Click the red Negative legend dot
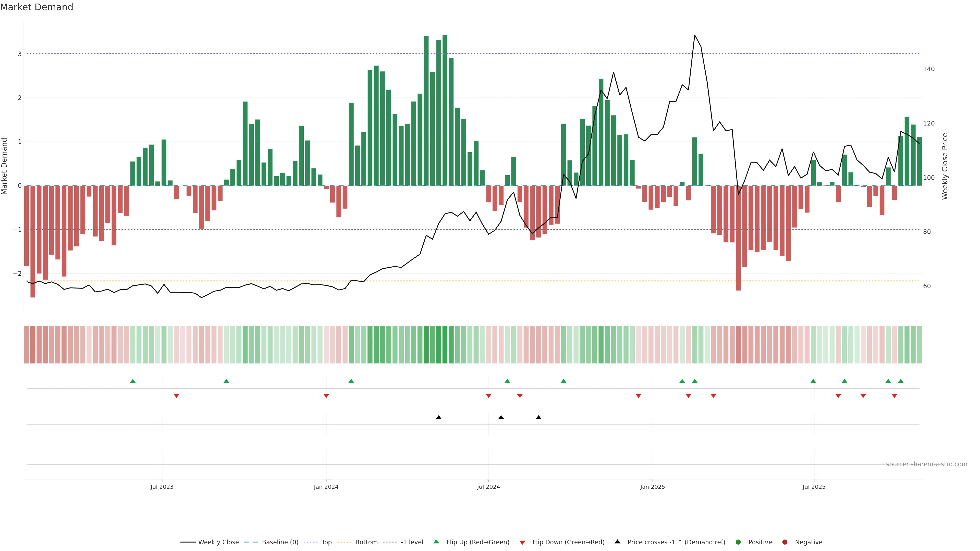The image size is (980, 551). (785, 542)
